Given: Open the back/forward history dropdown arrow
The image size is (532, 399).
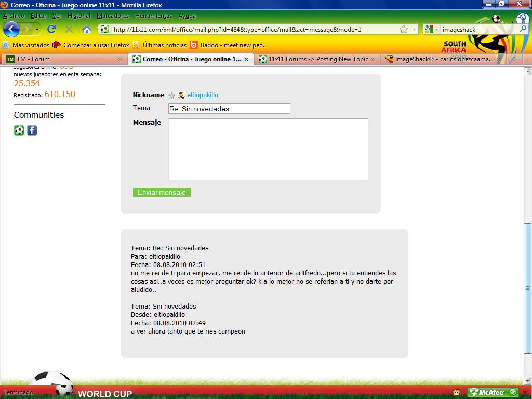Looking at the screenshot, I should pos(37,30).
